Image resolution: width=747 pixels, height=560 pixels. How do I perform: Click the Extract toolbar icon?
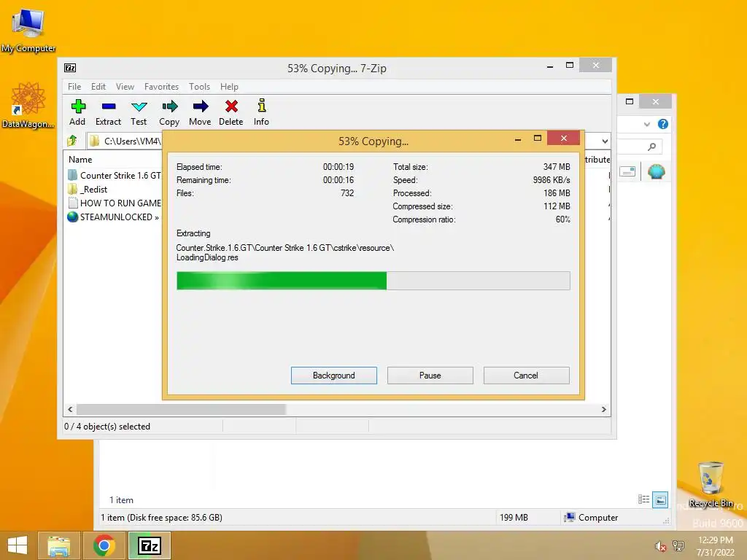point(108,112)
